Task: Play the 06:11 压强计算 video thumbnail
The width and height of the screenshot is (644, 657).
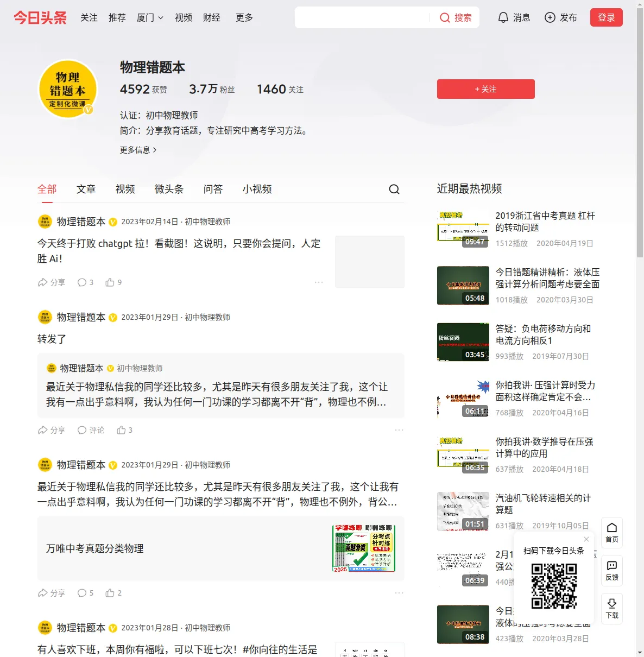Action: click(x=463, y=399)
